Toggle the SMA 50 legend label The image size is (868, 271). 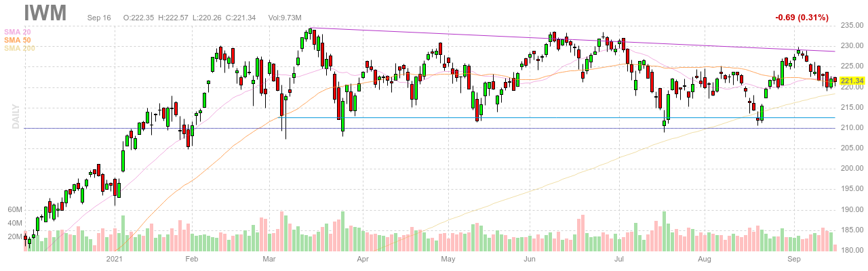(18, 40)
